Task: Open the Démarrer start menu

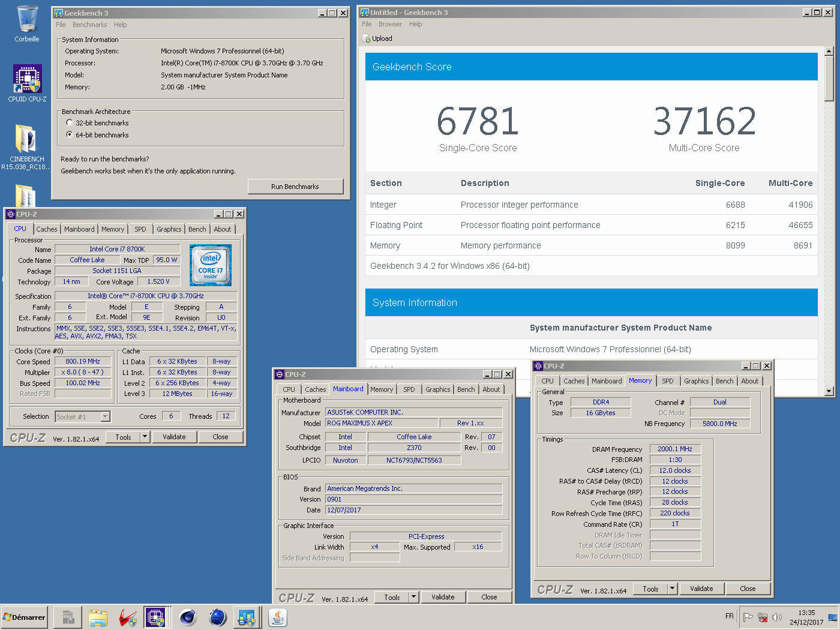Action: [x=25, y=617]
